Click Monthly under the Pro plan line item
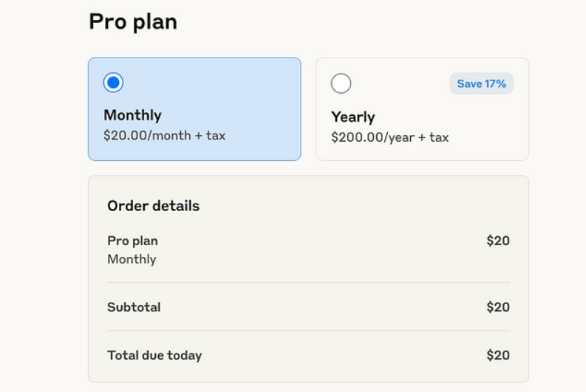The width and height of the screenshot is (586, 392). (x=132, y=259)
